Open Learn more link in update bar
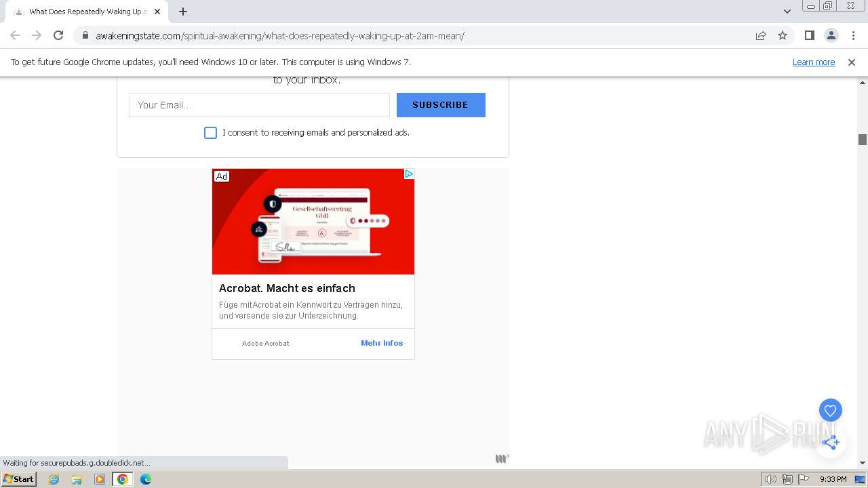The image size is (868, 488). [814, 62]
